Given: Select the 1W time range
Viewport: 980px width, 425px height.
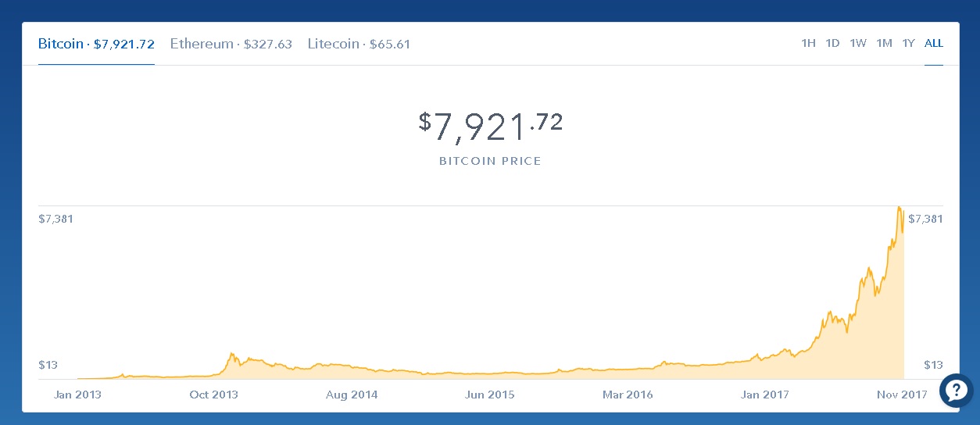Looking at the screenshot, I should 858,43.
